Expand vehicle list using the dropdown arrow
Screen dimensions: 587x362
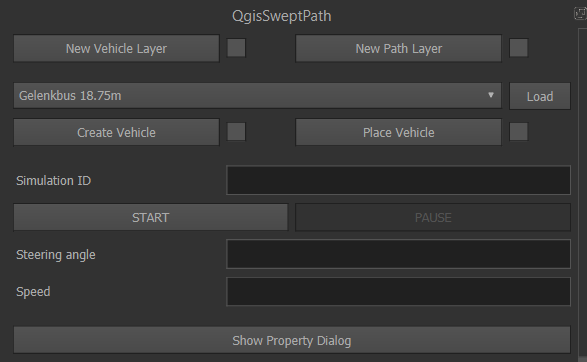(x=490, y=95)
